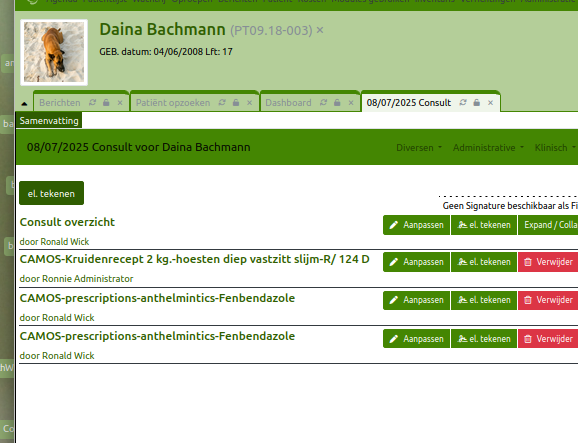Screen dimensions: 578x443
Task: Switch to the Patiënt opzoeken tab
Action: click(173, 103)
